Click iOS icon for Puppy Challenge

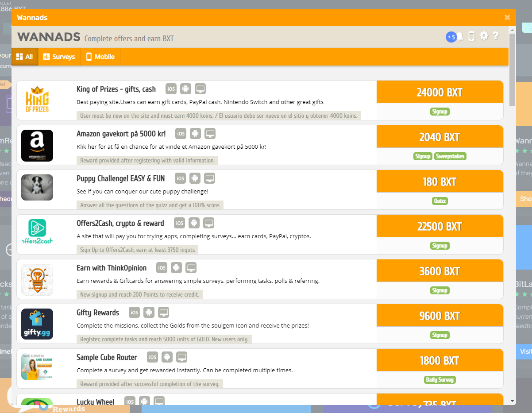pyautogui.click(x=180, y=178)
